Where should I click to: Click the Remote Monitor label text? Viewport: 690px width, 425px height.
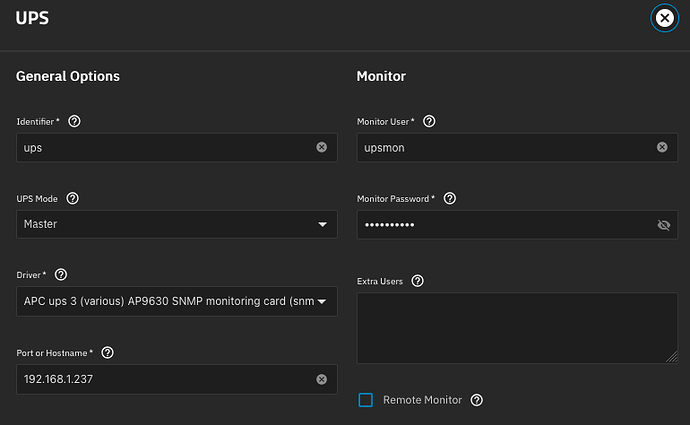pyautogui.click(x=422, y=400)
